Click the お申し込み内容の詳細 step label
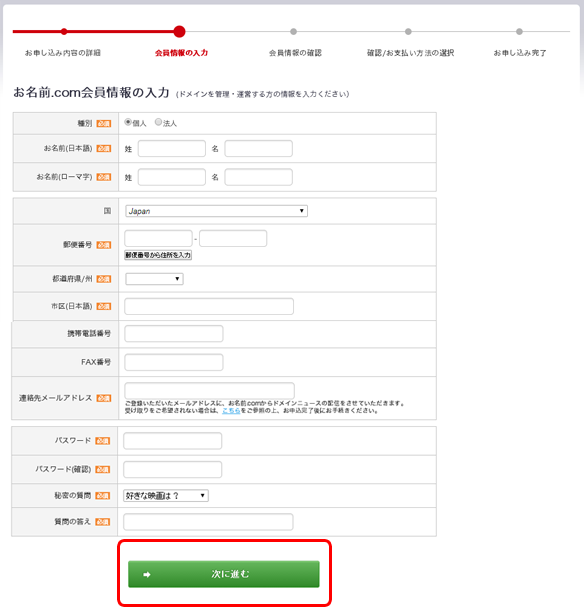 [63, 53]
